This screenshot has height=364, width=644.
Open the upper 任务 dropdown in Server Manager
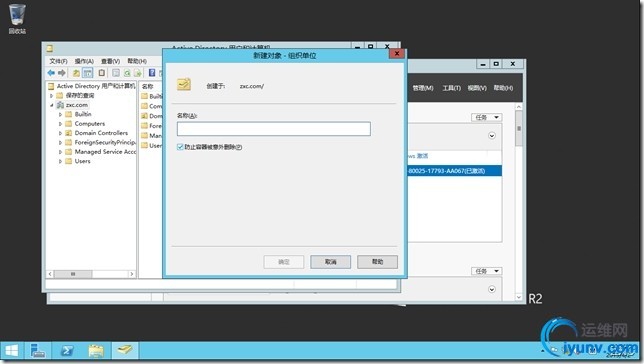point(486,117)
